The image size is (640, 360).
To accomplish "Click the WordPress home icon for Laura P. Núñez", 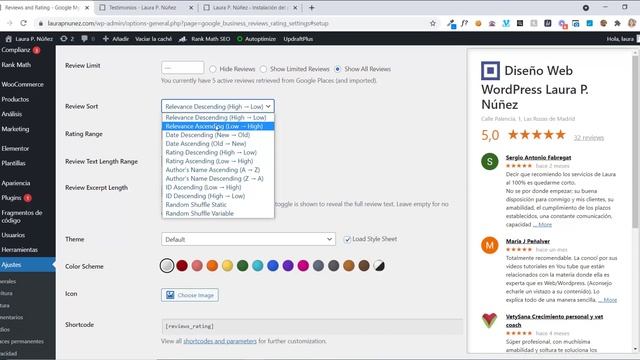I will (8, 39).
